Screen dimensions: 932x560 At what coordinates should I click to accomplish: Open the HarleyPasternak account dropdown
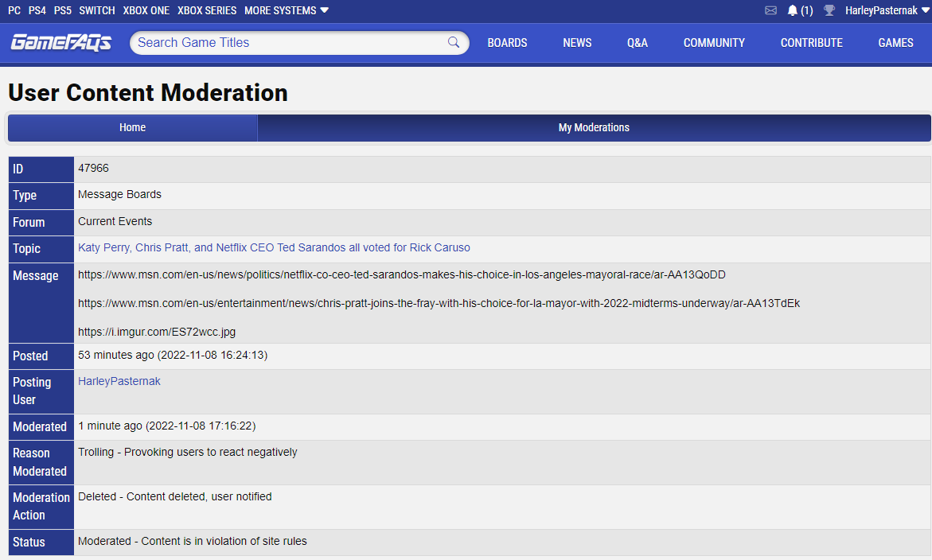pyautogui.click(x=887, y=10)
